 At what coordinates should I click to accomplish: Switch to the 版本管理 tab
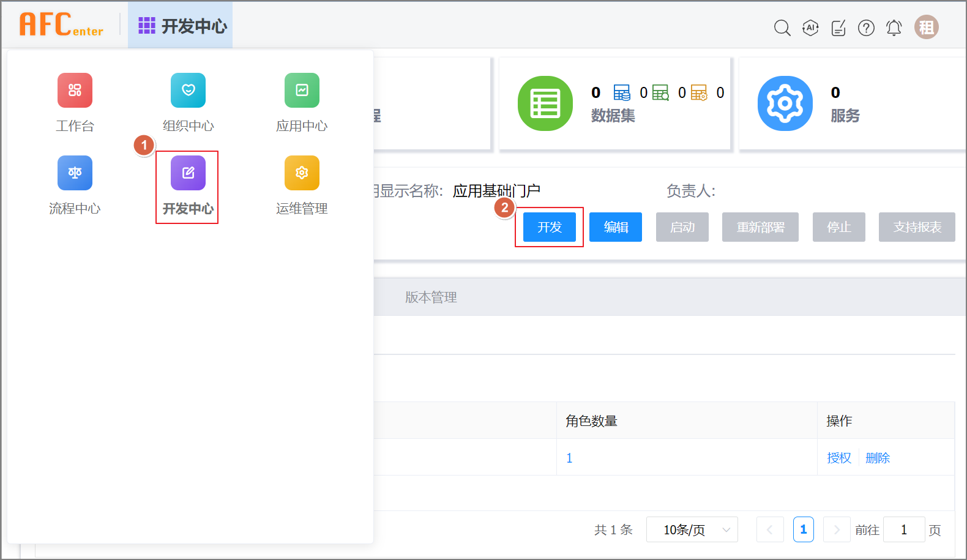(431, 297)
